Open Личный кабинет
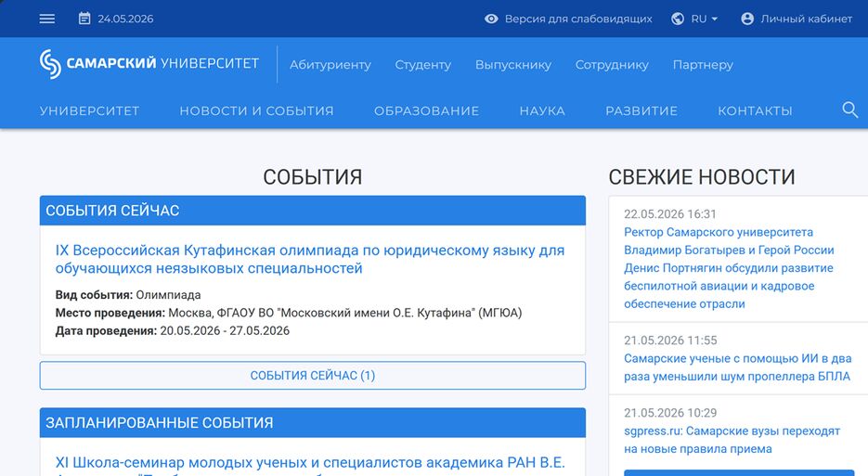The image size is (868, 476). point(806,19)
